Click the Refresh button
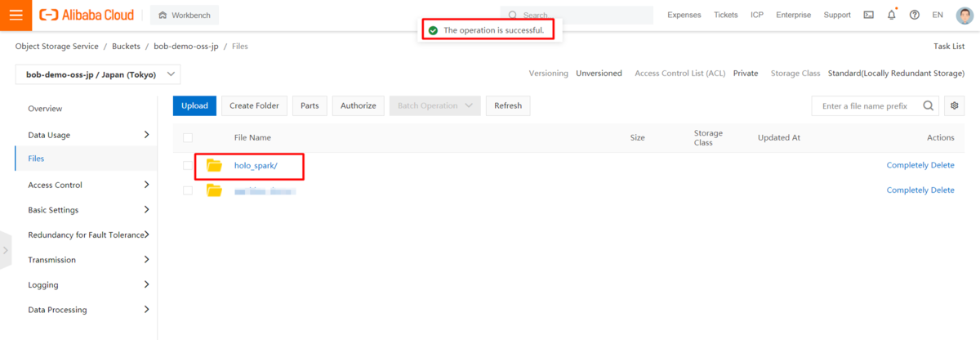This screenshot has width=980, height=340. point(508,105)
